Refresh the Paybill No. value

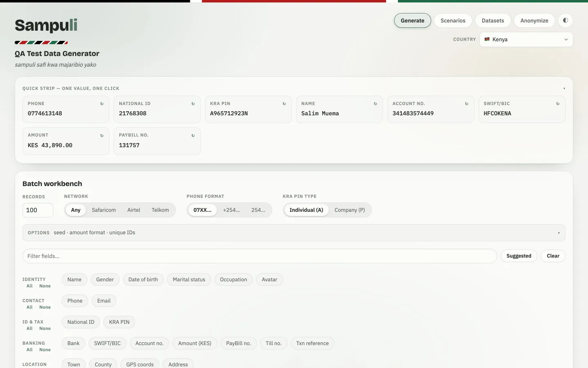point(193,136)
